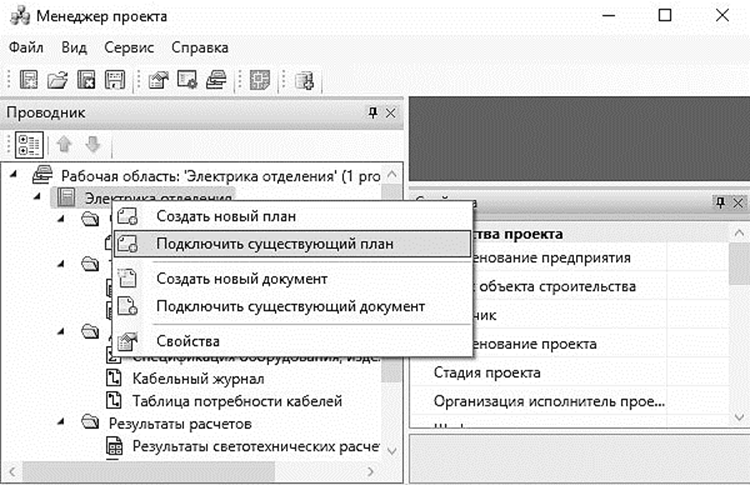Click the settings window icon with gear
This screenshot has height=485, width=750.
(186, 80)
